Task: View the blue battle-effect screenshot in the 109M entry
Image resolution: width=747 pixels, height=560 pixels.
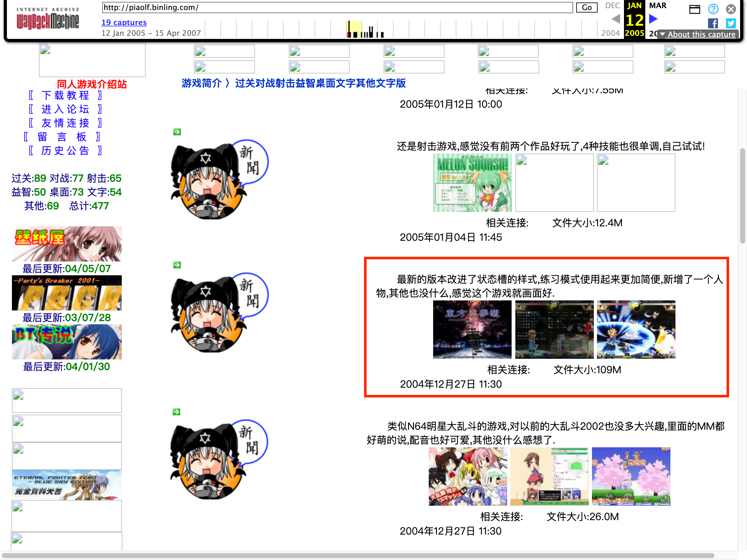Action: click(x=636, y=330)
